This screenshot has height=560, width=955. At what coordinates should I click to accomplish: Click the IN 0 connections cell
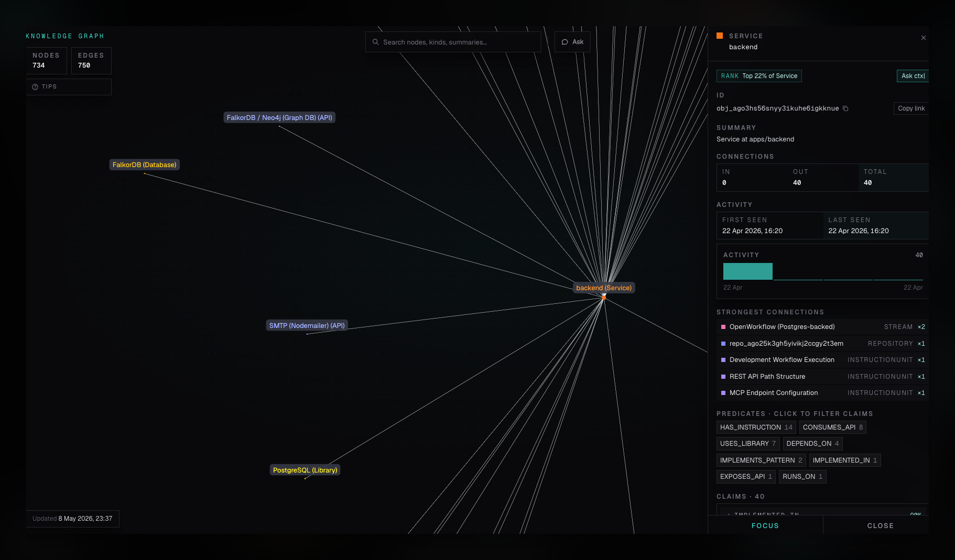click(x=752, y=178)
